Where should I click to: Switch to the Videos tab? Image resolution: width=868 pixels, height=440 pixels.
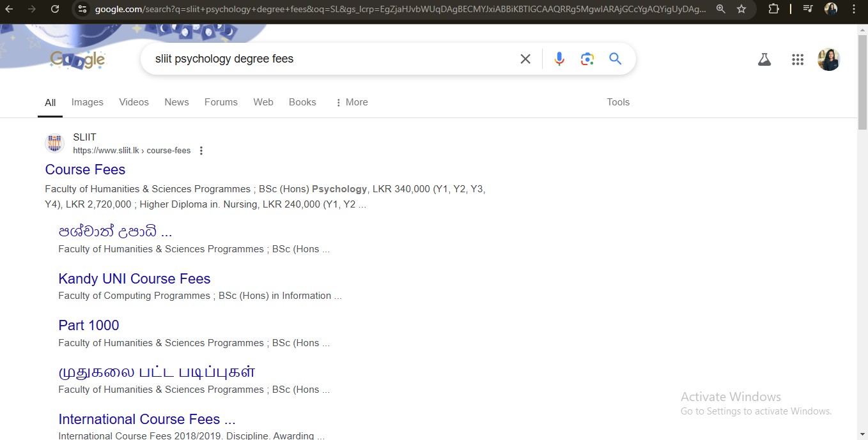tap(134, 102)
